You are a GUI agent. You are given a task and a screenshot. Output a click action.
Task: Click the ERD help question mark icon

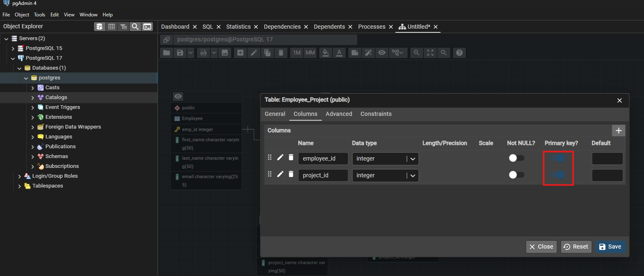click(x=459, y=53)
